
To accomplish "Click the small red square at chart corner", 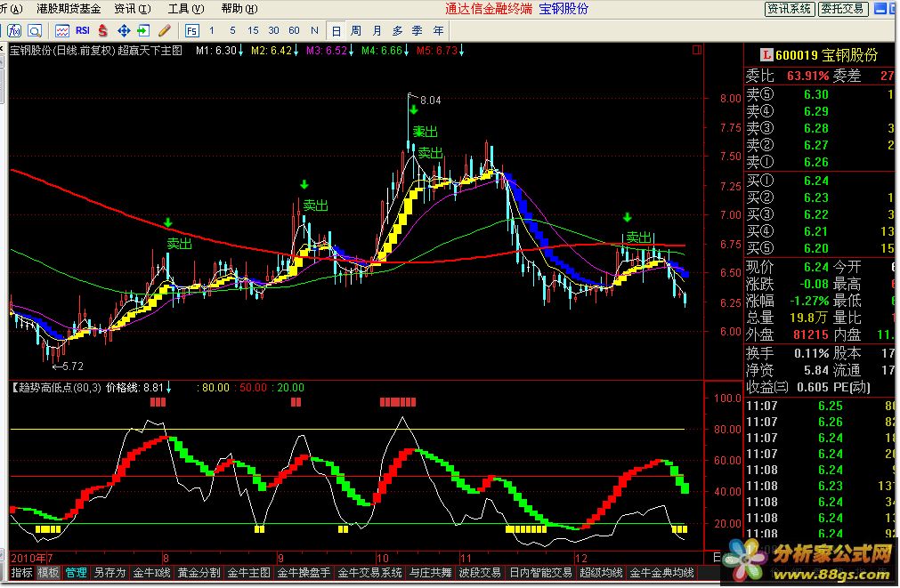I will coord(697,50).
